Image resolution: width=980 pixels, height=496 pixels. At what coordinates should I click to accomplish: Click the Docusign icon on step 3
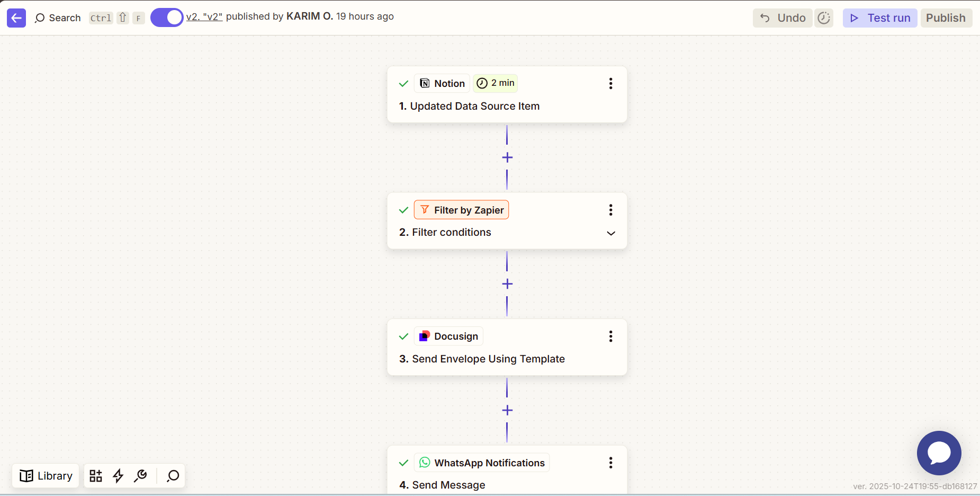(424, 336)
